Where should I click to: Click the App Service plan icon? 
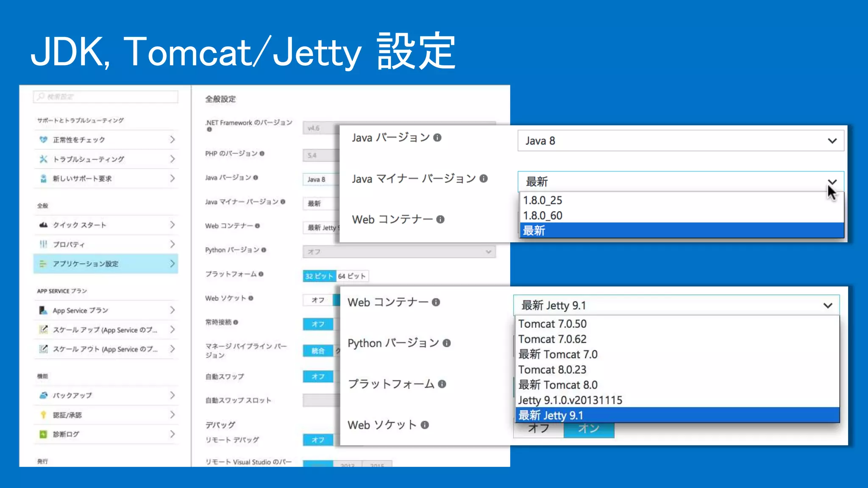(x=43, y=310)
